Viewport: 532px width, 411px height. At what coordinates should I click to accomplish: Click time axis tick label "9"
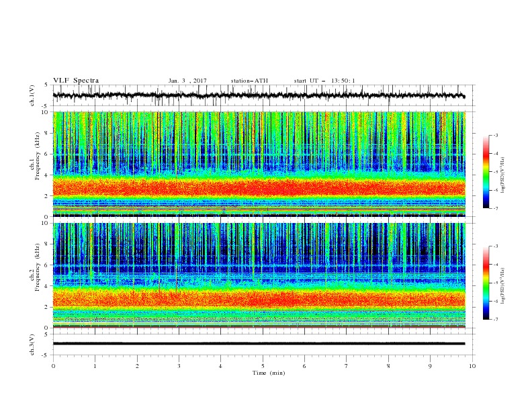click(x=430, y=366)
